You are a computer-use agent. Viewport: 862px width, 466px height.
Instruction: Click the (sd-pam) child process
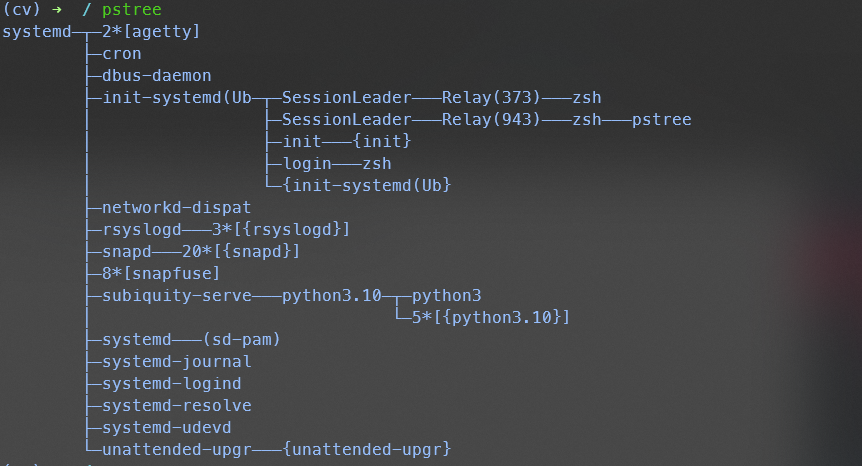(241, 340)
